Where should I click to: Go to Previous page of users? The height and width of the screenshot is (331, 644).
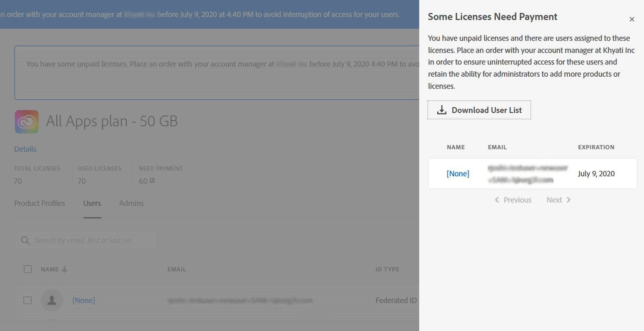pyautogui.click(x=513, y=200)
